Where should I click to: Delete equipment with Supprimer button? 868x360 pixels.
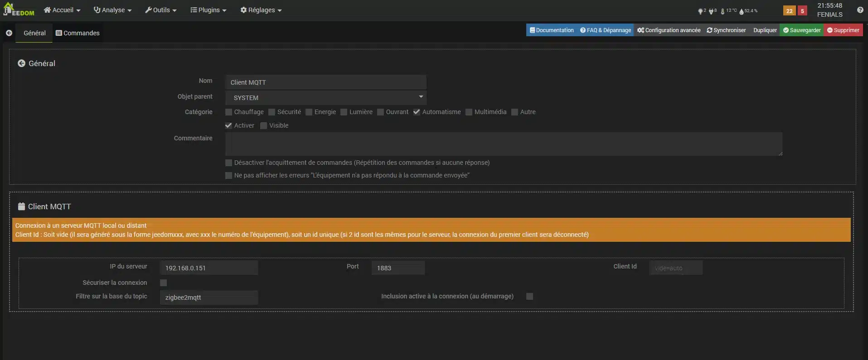(843, 30)
